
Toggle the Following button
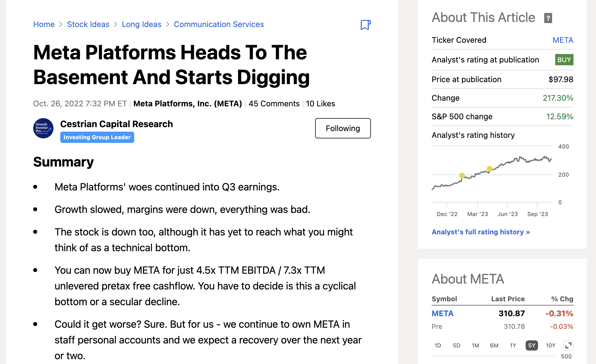tap(343, 128)
